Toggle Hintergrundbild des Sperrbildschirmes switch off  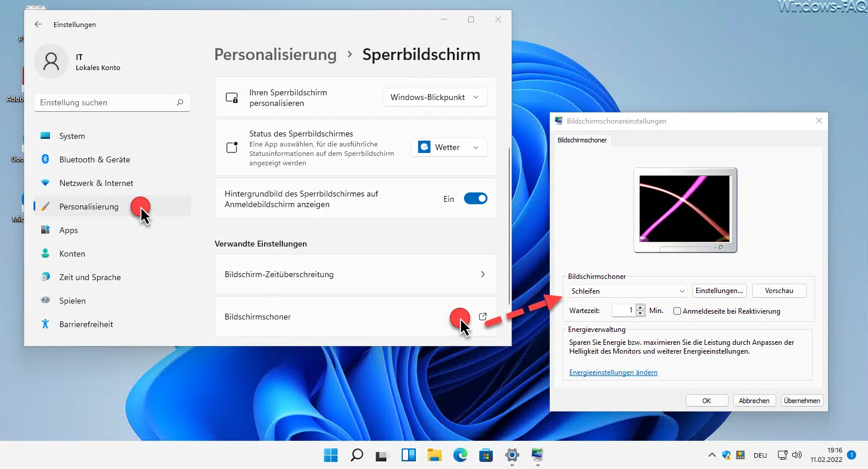click(x=475, y=199)
